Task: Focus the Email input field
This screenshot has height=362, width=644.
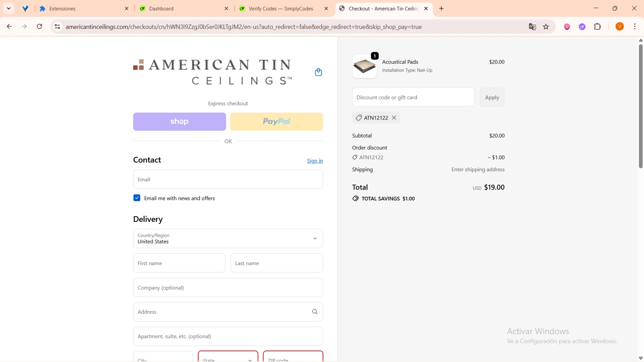Action: [x=228, y=179]
